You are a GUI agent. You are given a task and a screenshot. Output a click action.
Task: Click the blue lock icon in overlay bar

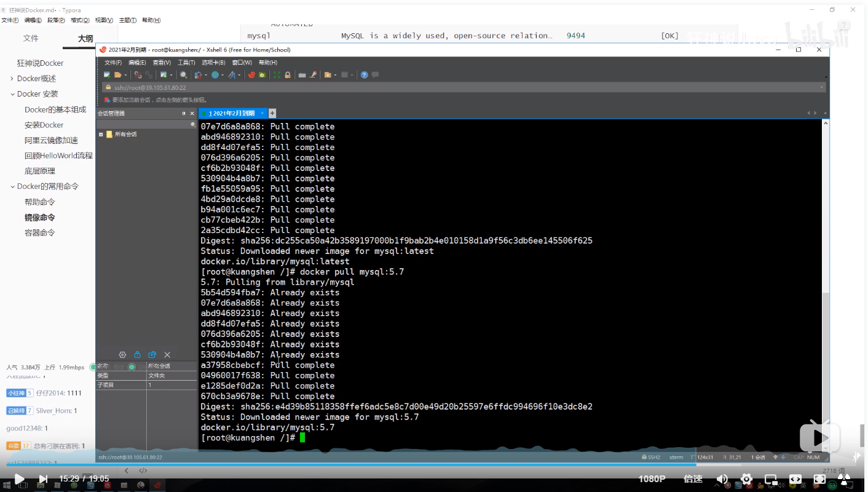point(137,355)
